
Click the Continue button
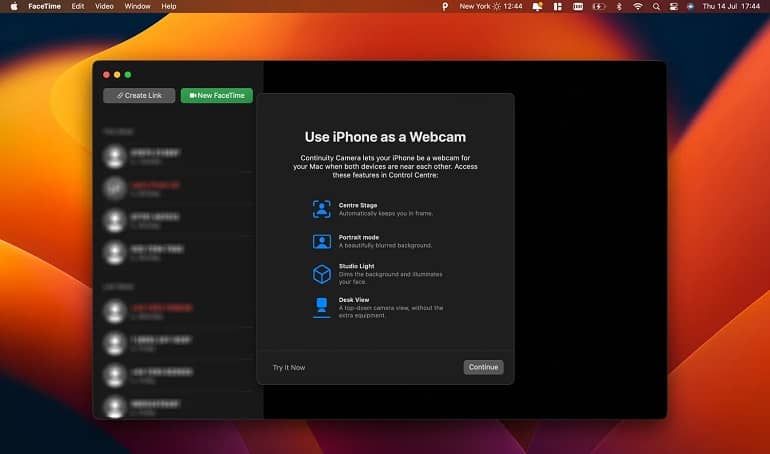(x=483, y=367)
